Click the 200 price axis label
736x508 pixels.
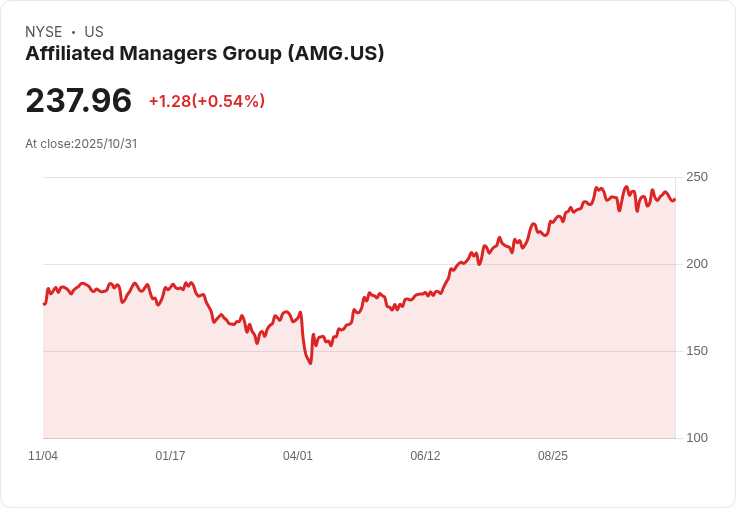[x=697, y=264]
